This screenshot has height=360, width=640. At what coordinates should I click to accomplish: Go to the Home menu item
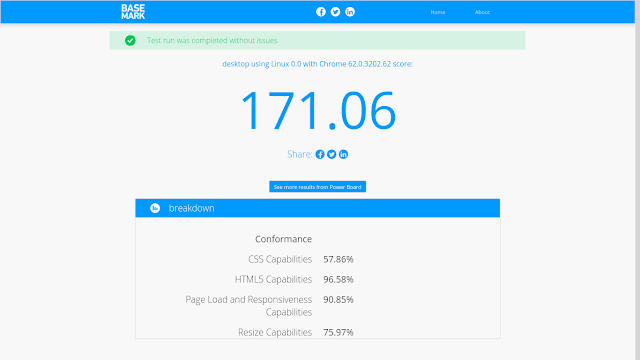438,12
